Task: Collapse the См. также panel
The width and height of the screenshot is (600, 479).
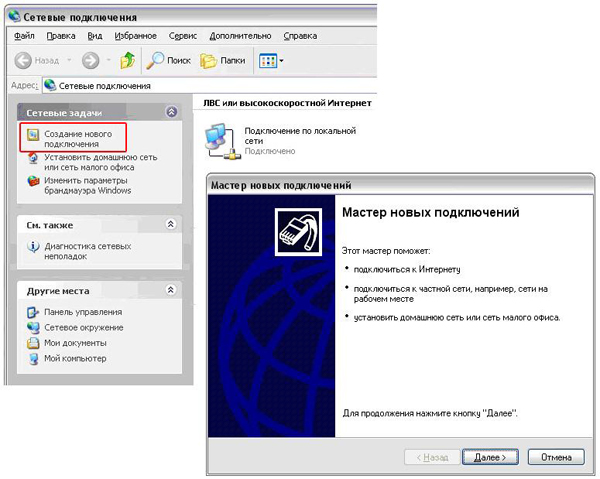Action: pyautogui.click(x=171, y=224)
